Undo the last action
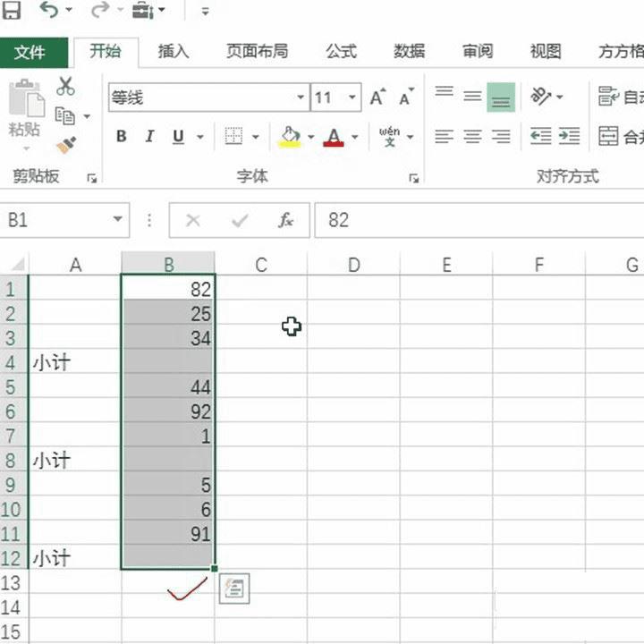 point(49,10)
